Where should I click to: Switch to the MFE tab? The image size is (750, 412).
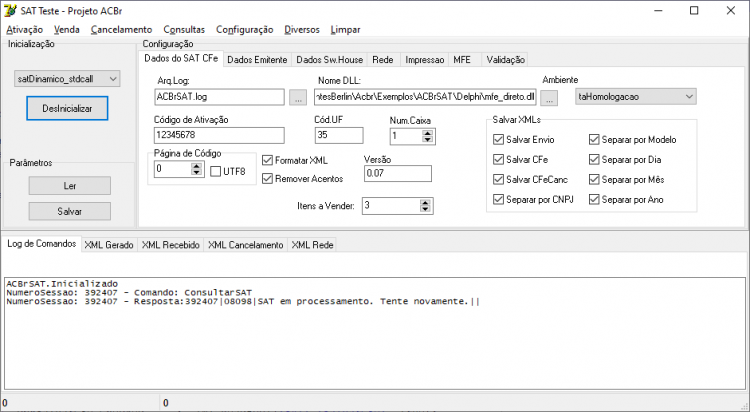(x=462, y=60)
